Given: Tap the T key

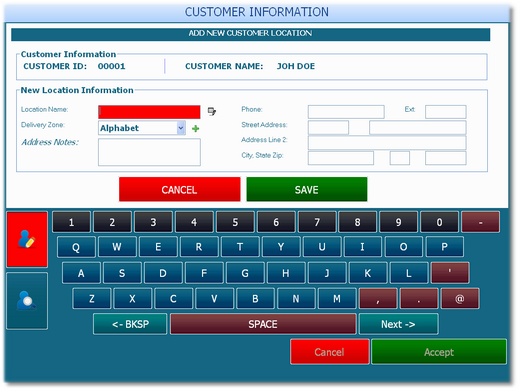Looking at the screenshot, I should point(240,247).
